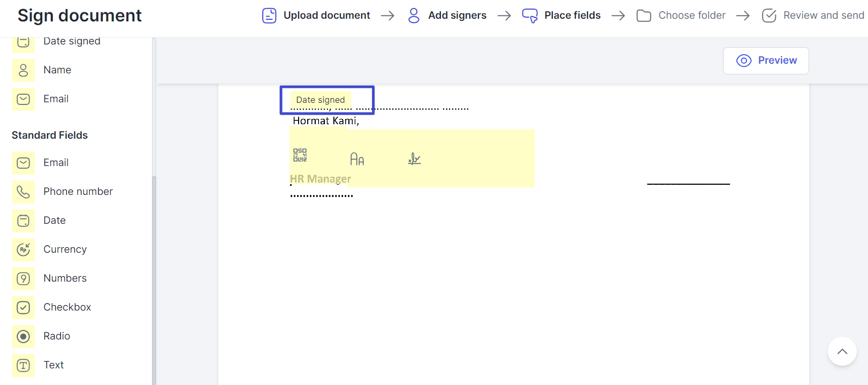
Task: Click the Name field person icon
Action: coord(24,70)
